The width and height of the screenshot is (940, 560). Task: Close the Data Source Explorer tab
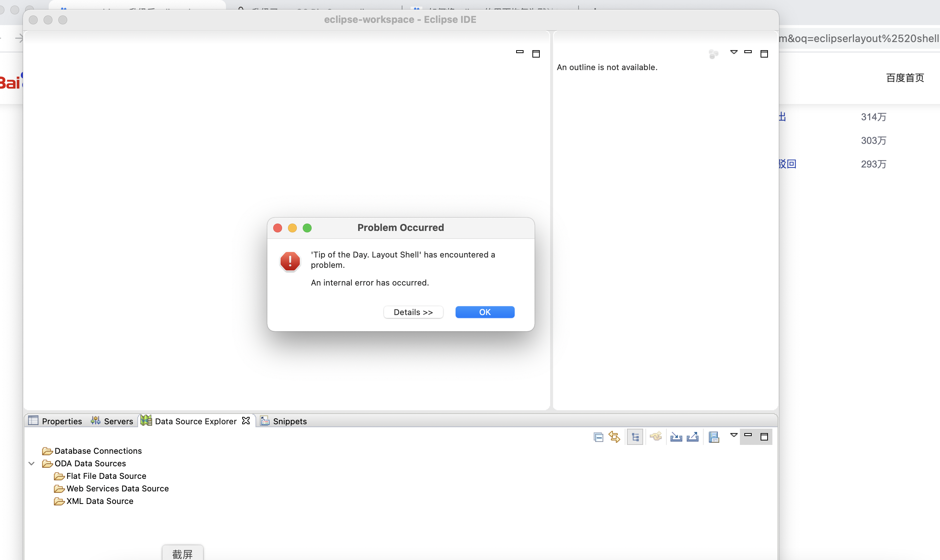[x=246, y=421]
